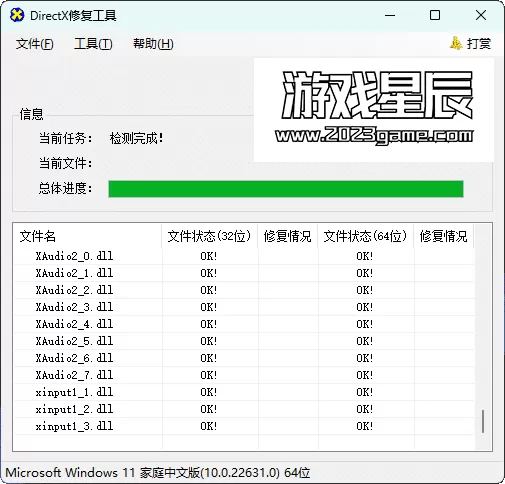
Task: Click 32位 OK! status for XAudio2_0.dll
Action: [x=209, y=256]
